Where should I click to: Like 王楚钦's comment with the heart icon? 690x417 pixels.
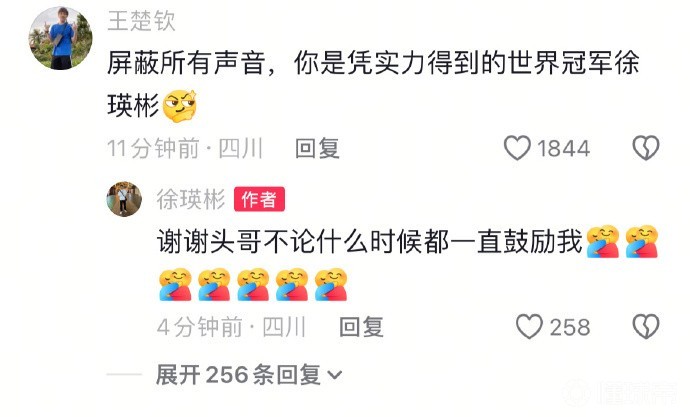tap(517, 148)
